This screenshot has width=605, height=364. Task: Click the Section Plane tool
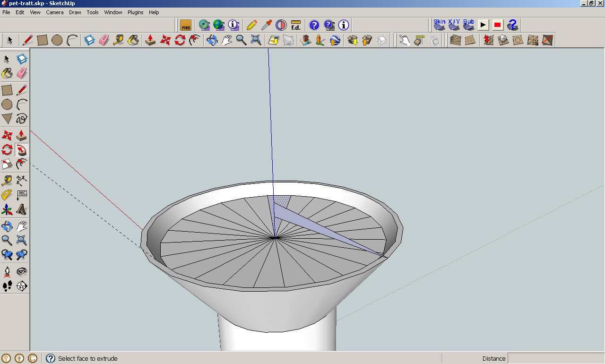[22, 286]
